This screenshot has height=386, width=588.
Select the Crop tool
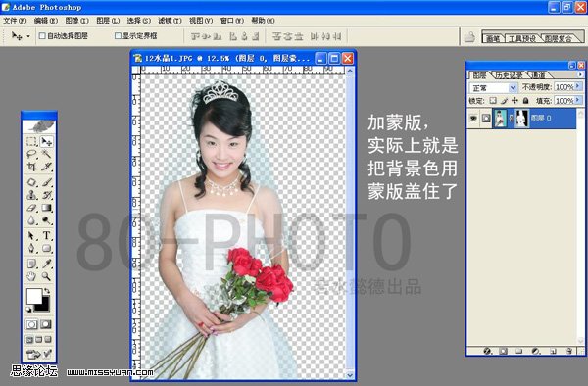(32, 167)
